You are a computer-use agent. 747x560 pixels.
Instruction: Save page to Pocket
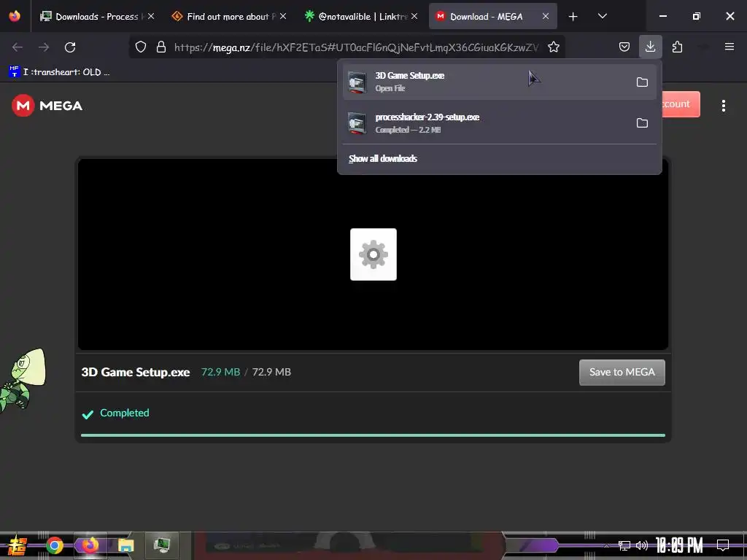point(624,47)
